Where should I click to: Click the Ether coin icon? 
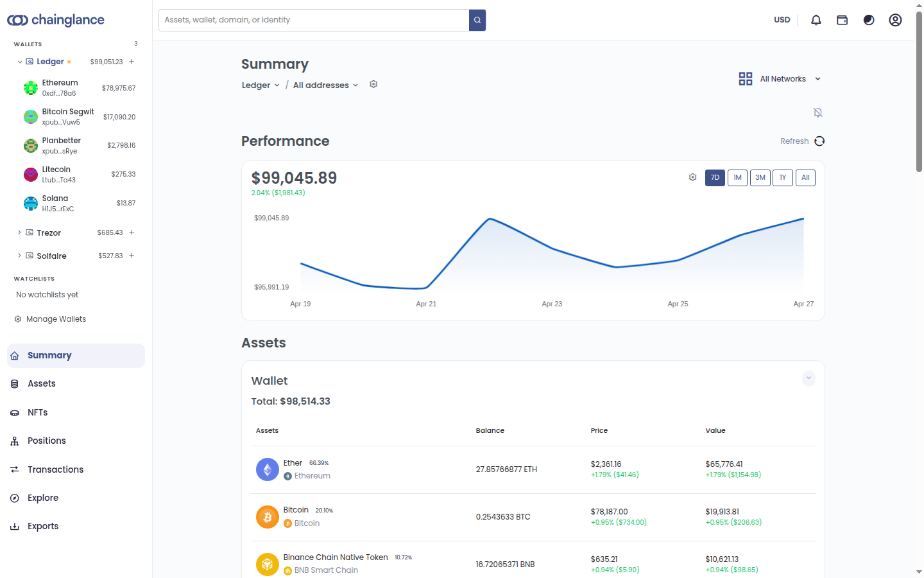pos(268,469)
